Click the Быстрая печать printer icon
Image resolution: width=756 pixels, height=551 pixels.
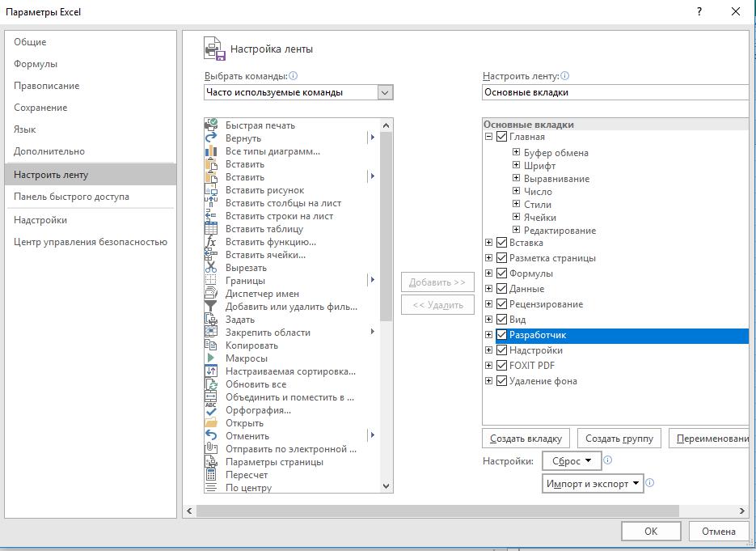click(211, 125)
